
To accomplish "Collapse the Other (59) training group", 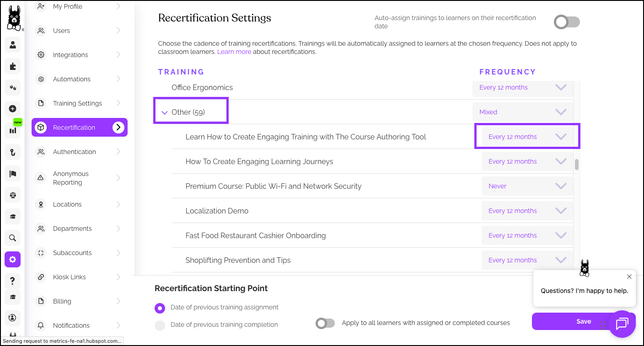I will (x=165, y=112).
